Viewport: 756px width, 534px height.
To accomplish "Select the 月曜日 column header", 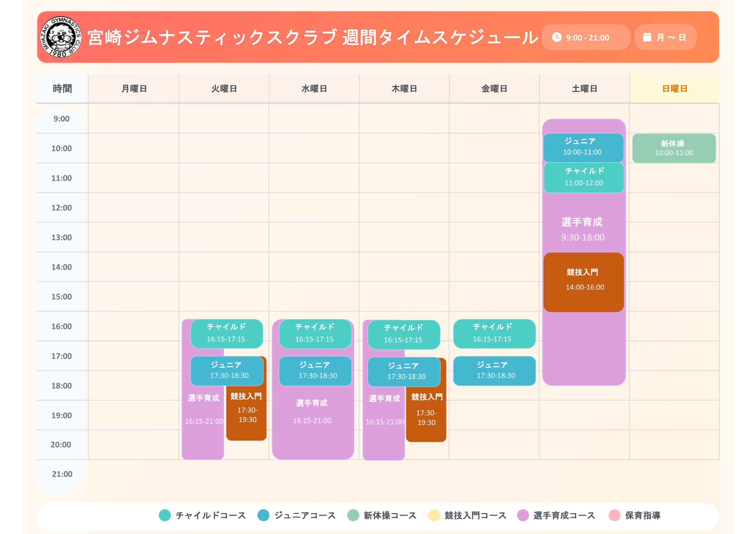I will click(134, 89).
